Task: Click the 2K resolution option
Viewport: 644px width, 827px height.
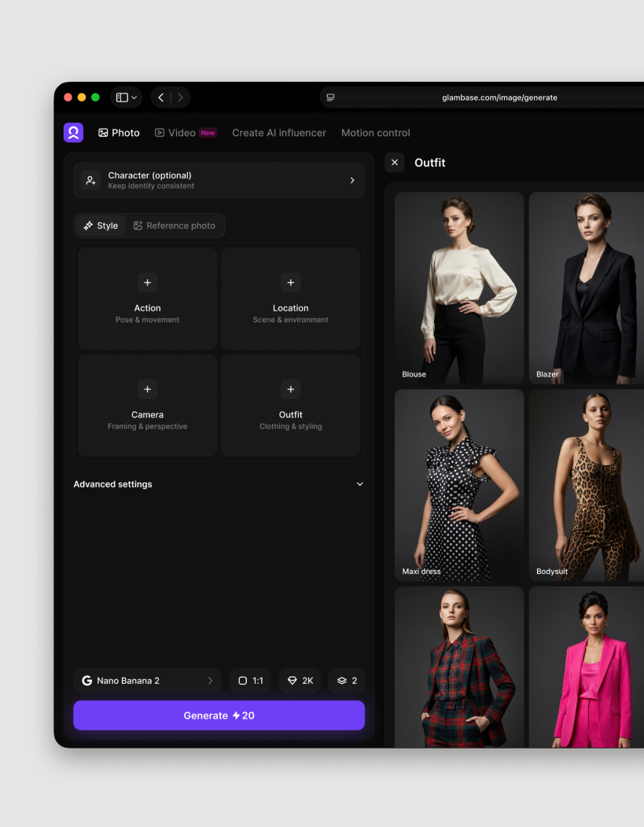Action: [x=300, y=681]
